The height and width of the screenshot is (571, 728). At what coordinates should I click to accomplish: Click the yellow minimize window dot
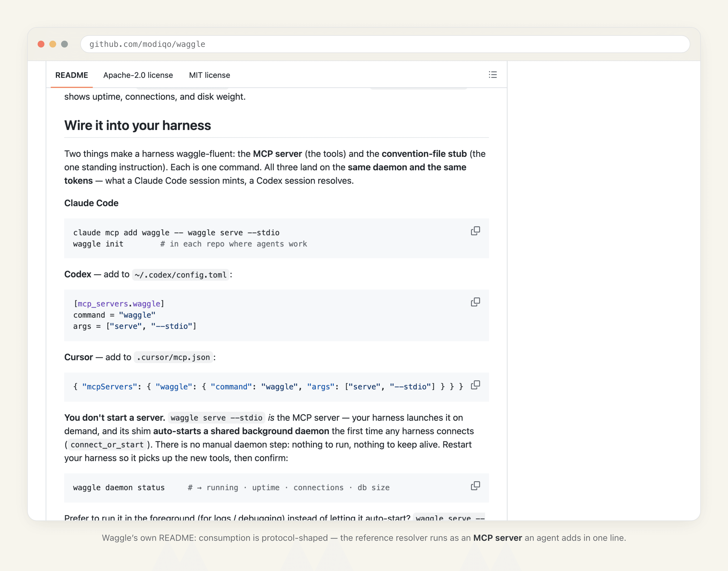pyautogui.click(x=53, y=44)
